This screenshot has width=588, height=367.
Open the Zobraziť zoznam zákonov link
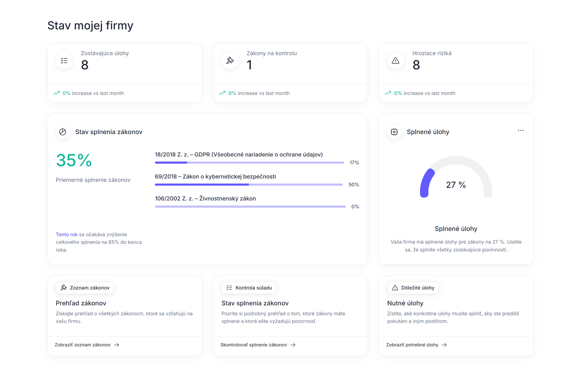pos(87,345)
